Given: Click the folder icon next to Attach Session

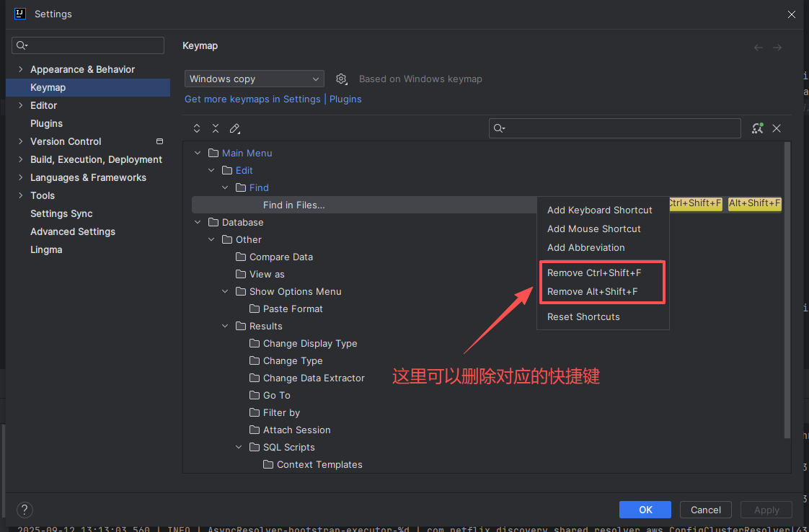Looking at the screenshot, I should 255,430.
